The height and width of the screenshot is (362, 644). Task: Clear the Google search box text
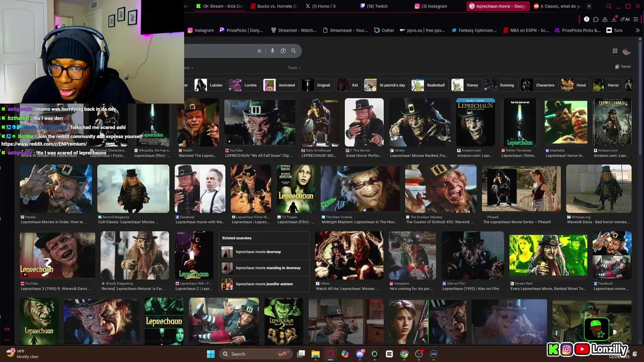pyautogui.click(x=260, y=51)
